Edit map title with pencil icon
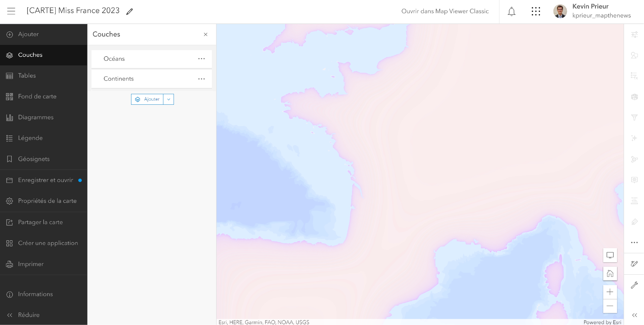This screenshot has height=325, width=644. 130,11
